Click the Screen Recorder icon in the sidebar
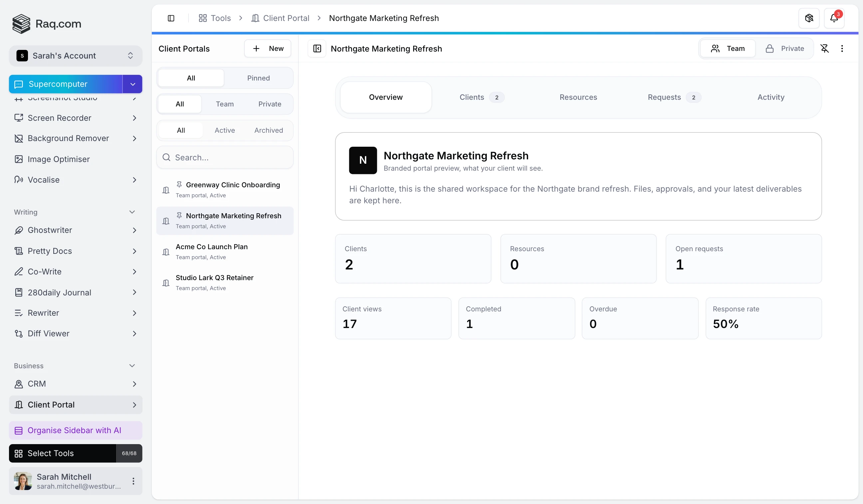The height and width of the screenshot is (504, 863). pos(19,118)
